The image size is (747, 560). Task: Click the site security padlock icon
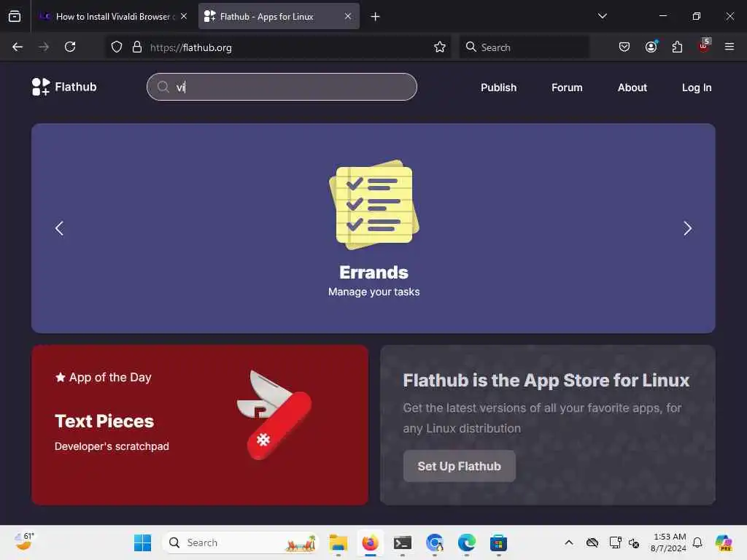point(137,47)
